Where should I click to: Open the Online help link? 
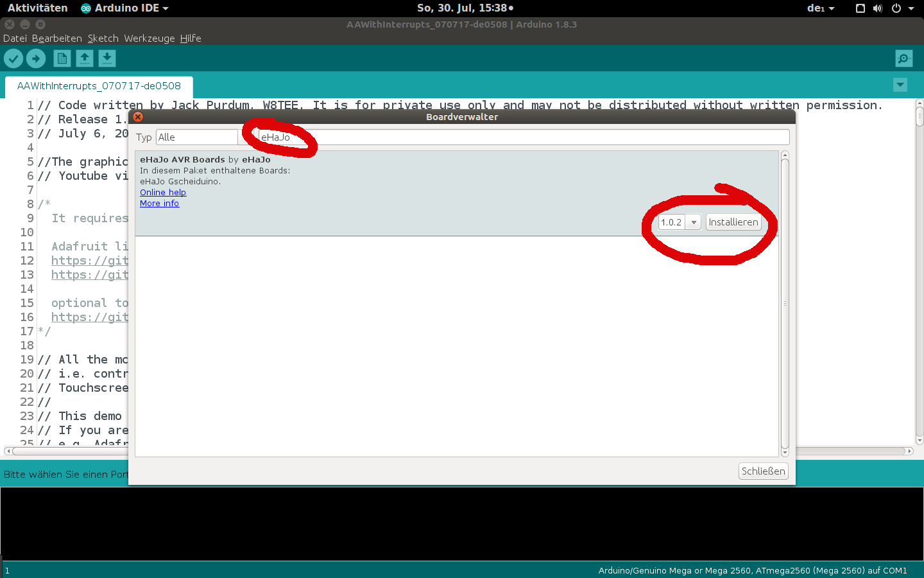coord(163,192)
